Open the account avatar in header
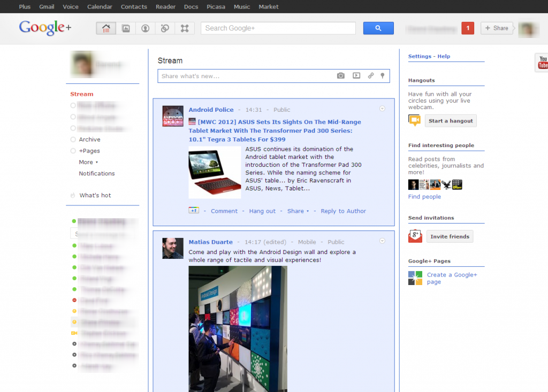The image size is (548, 392). pyautogui.click(x=528, y=29)
